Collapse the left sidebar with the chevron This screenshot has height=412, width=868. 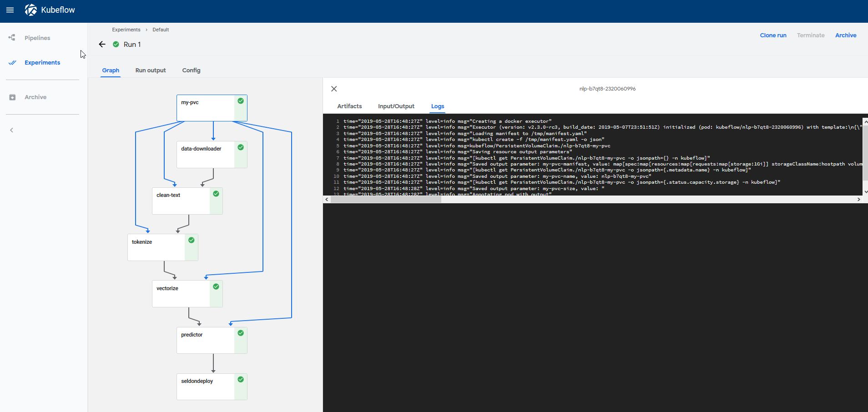(11, 130)
